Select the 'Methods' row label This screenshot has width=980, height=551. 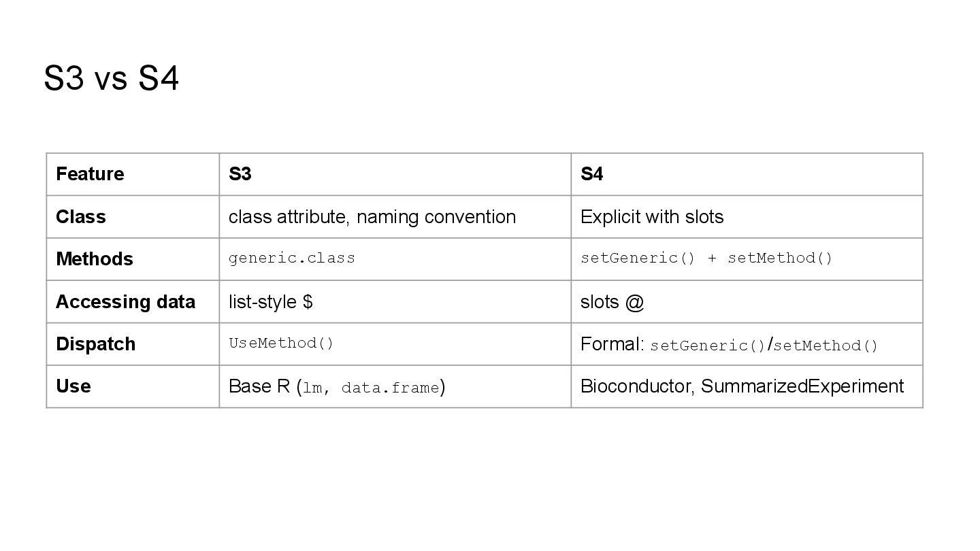(95, 259)
